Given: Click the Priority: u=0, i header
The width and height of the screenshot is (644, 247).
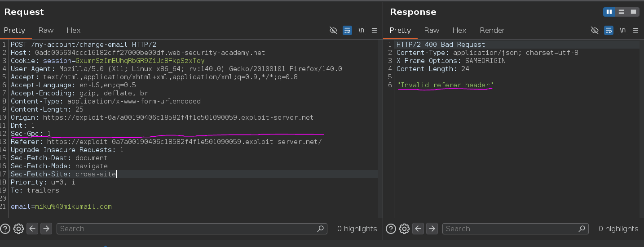Looking at the screenshot, I should 43,182.
